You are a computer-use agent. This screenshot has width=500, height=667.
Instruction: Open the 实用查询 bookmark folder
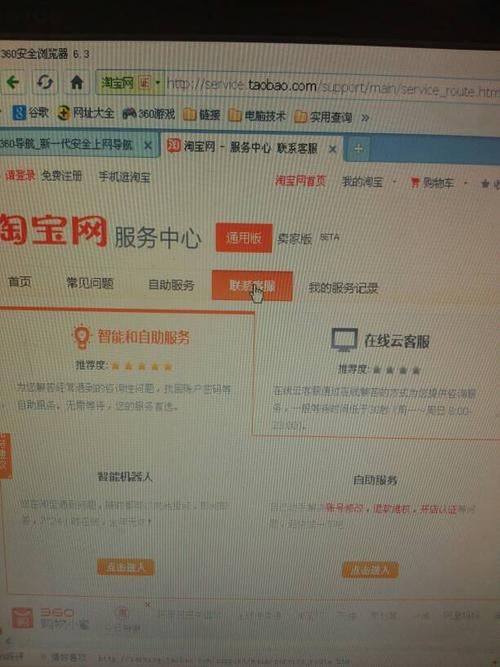(x=323, y=117)
